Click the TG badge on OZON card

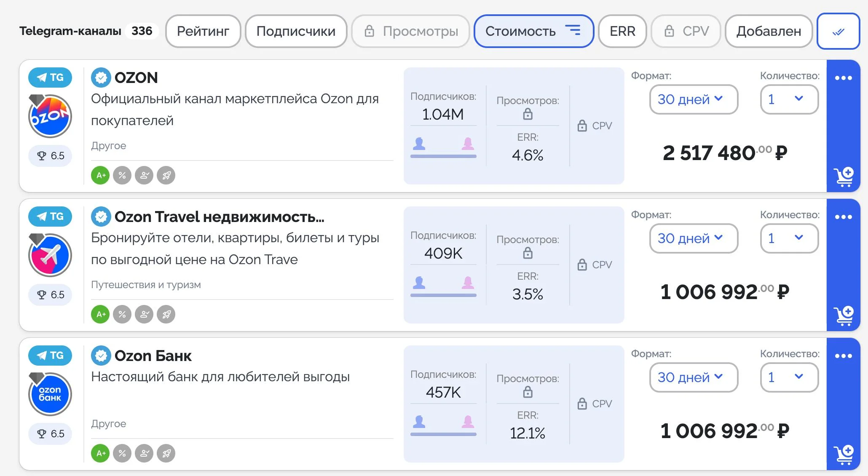point(50,78)
